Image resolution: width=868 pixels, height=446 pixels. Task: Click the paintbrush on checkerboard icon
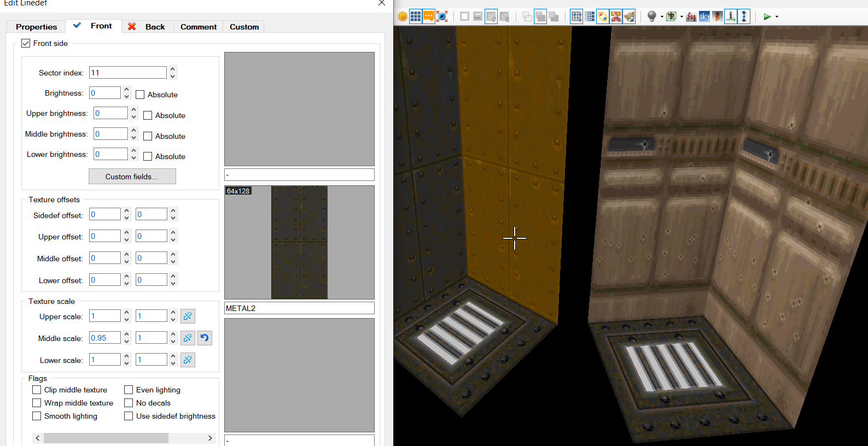tap(629, 16)
